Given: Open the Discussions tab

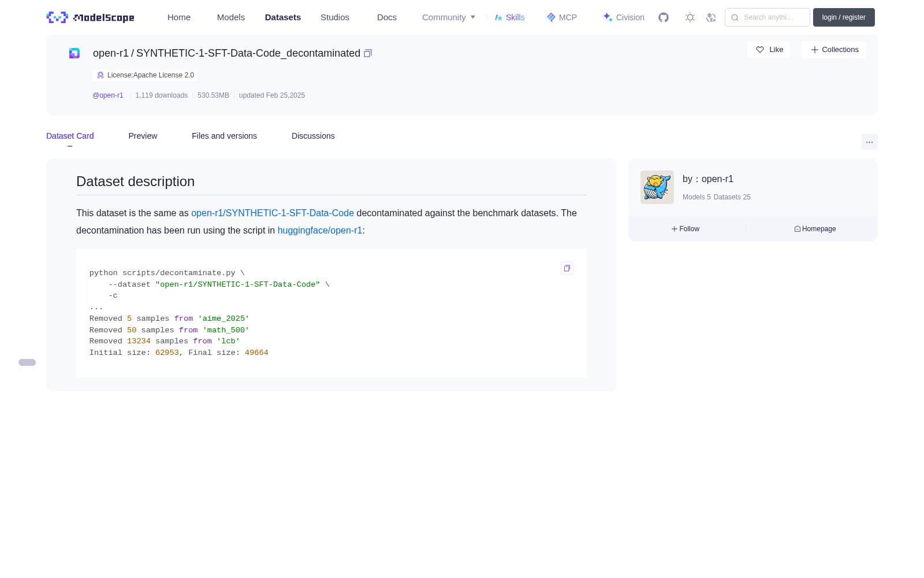Looking at the screenshot, I should tap(313, 136).
